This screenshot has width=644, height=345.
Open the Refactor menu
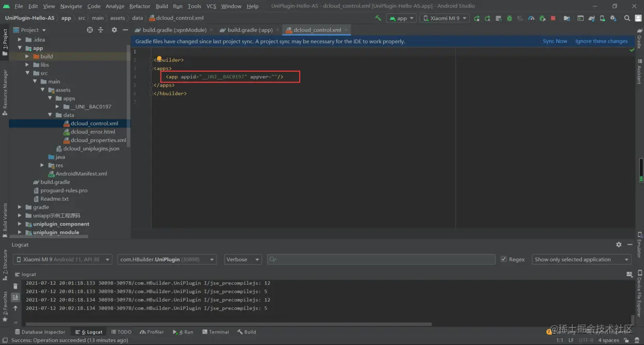tap(140, 6)
